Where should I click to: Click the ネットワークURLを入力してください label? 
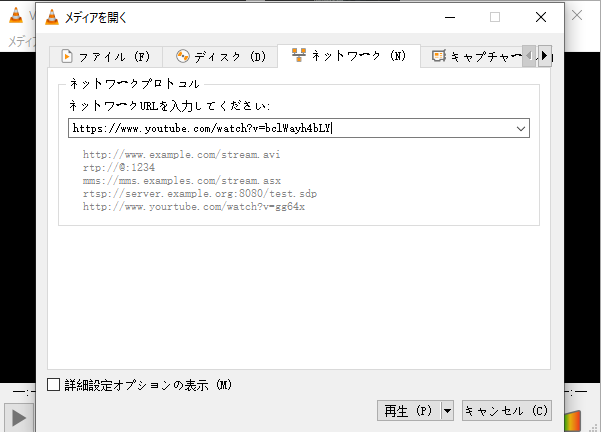pos(169,105)
